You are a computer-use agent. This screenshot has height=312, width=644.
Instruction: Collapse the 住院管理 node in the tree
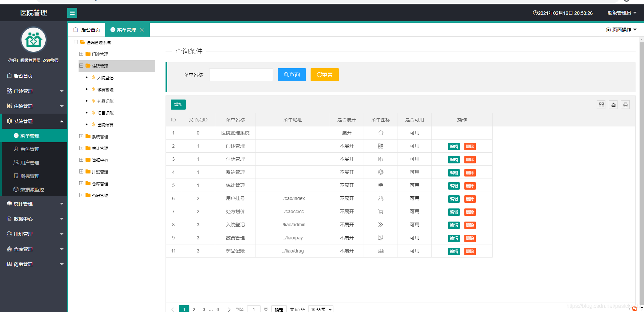pyautogui.click(x=81, y=66)
